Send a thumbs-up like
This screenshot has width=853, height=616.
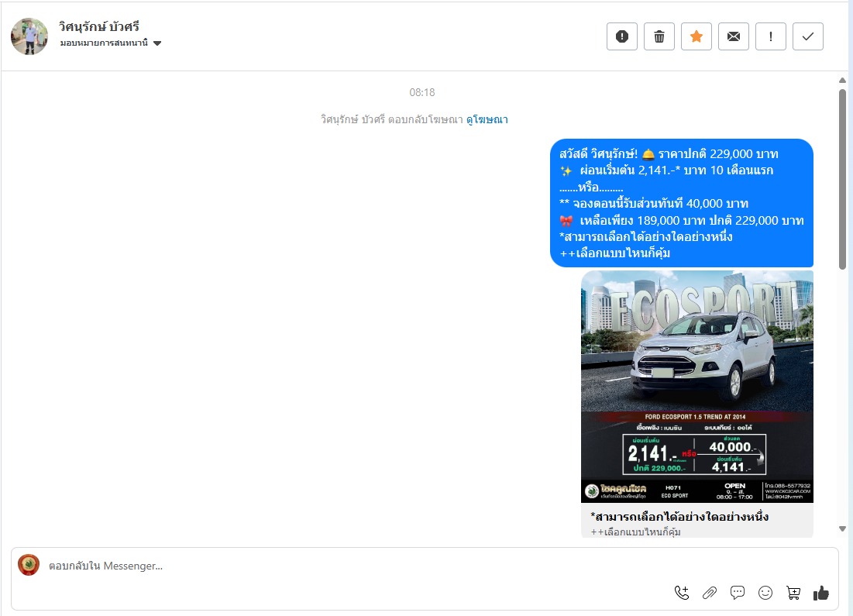point(821,593)
